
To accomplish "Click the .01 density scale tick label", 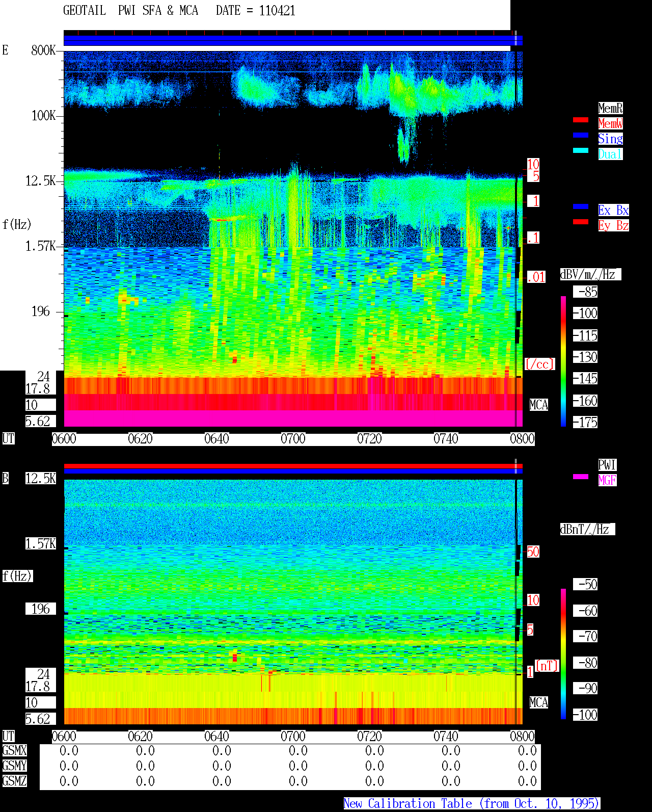I will (x=536, y=277).
